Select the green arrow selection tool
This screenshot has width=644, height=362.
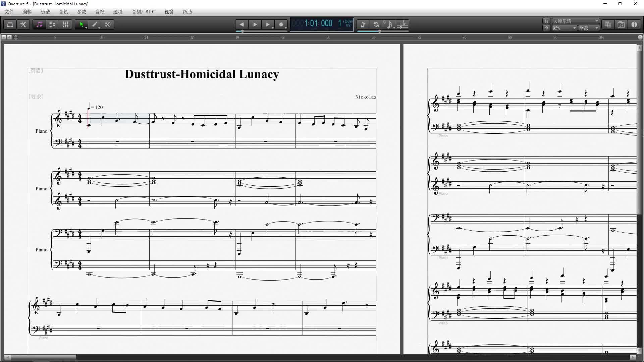[81, 24]
